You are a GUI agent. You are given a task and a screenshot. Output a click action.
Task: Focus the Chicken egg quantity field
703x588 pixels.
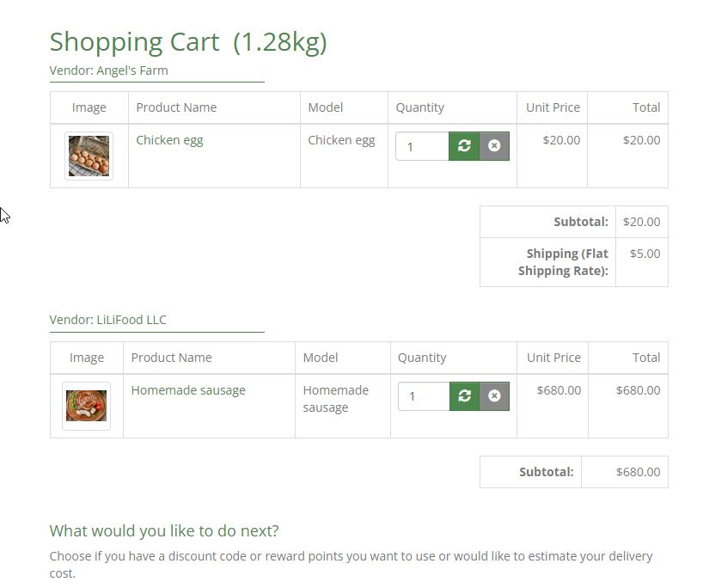pos(422,146)
